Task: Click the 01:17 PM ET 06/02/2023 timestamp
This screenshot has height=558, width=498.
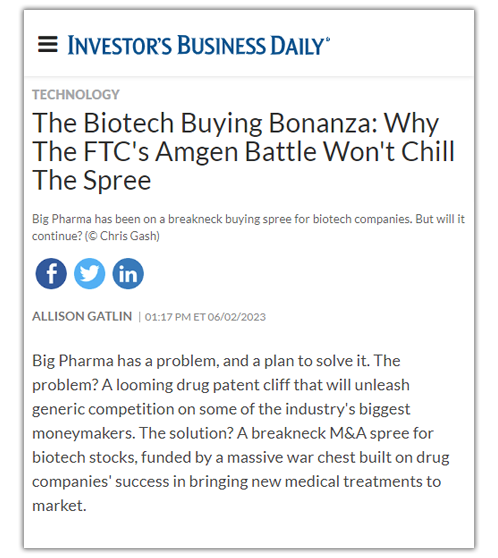Action: (205, 317)
